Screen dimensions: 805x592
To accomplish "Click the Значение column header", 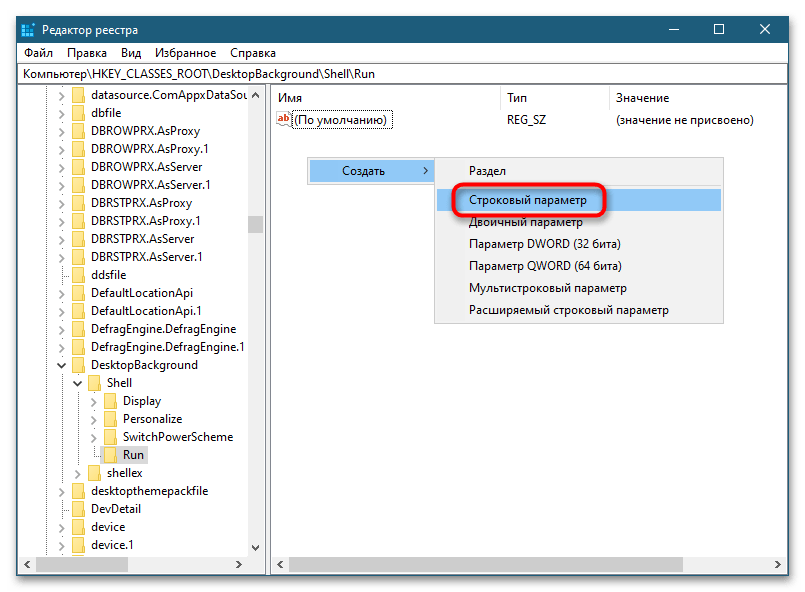I will coord(642,98).
